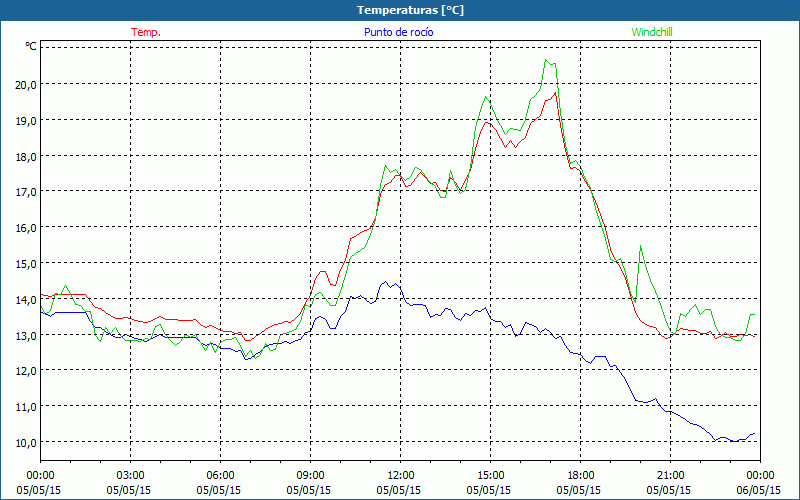The width and height of the screenshot is (800, 500).
Task: Click the green Windchill peak near 17:00
Action: (x=546, y=60)
